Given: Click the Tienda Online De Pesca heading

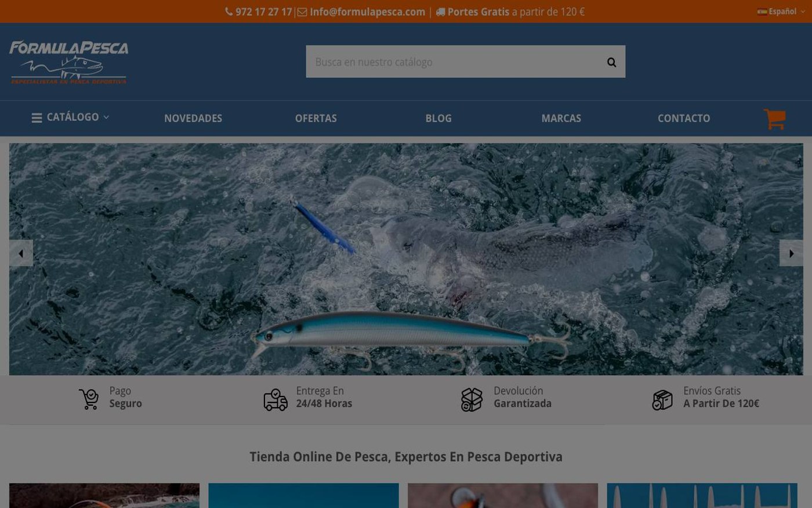Looking at the screenshot, I should pyautogui.click(x=406, y=457).
